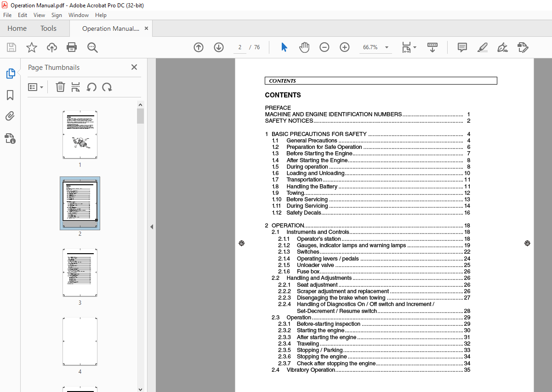Switch to the Tools tab
This screenshot has height=392, width=552.
tap(48, 28)
